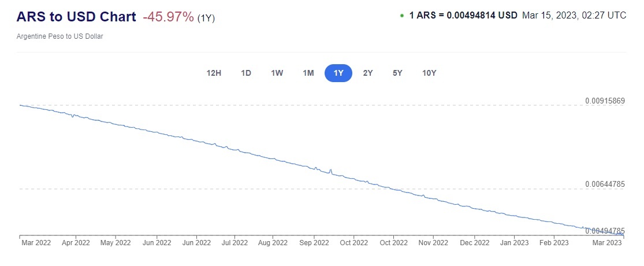Click the 0.00915869 high price label
The width and height of the screenshot is (644, 266).
pos(605,101)
